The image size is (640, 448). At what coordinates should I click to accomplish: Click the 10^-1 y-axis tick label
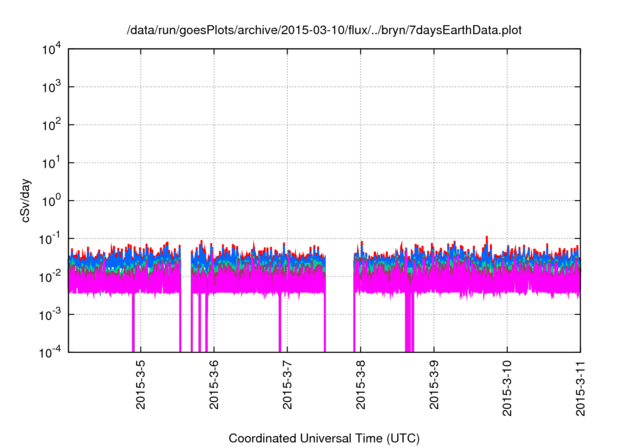click(50, 239)
